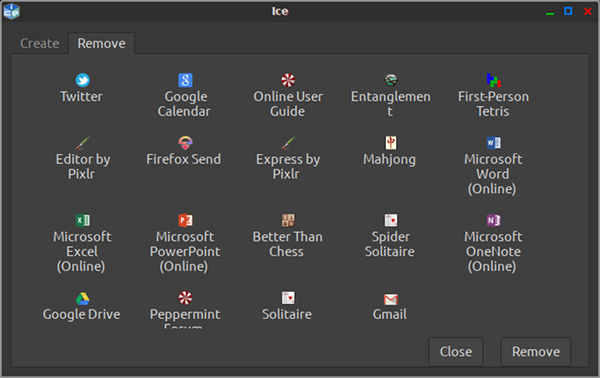Viewport: 600px width, 378px height.
Task: Click the Online User Guide peppermint icon
Action: click(288, 80)
